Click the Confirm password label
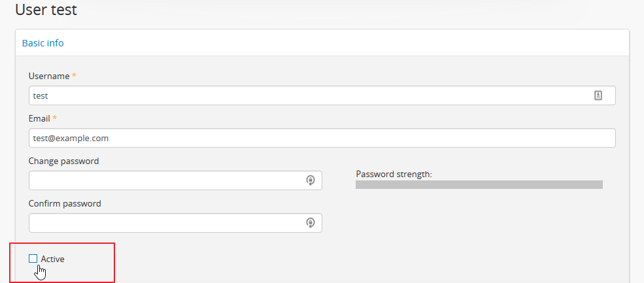 coord(65,203)
